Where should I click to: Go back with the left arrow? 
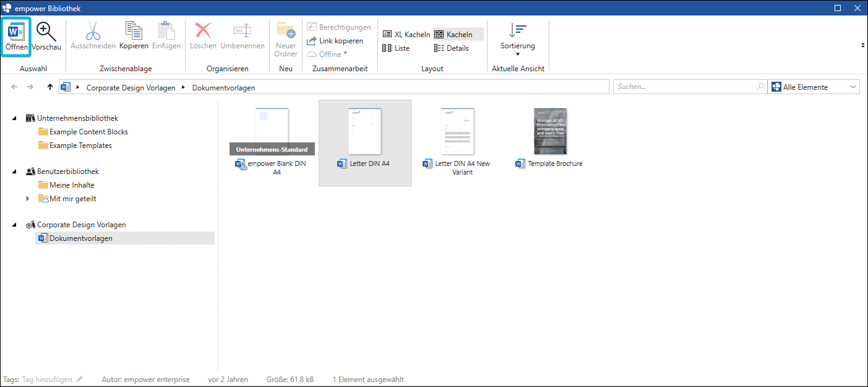15,87
